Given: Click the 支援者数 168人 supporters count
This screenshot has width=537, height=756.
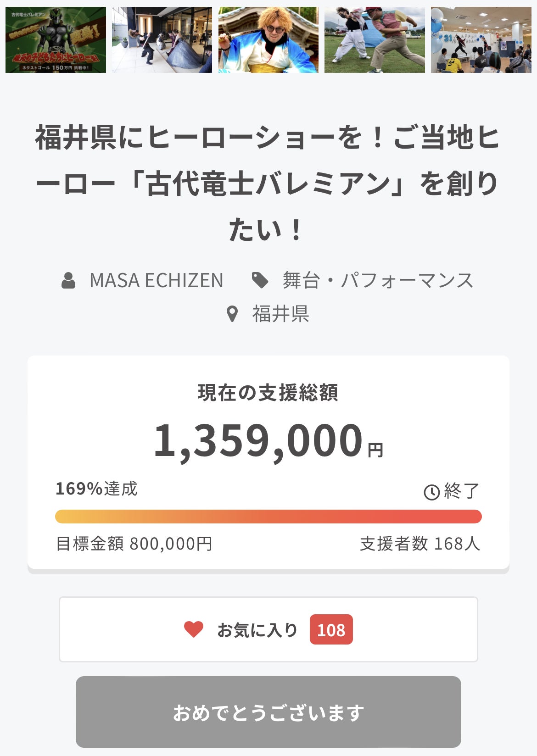Looking at the screenshot, I should 420,544.
